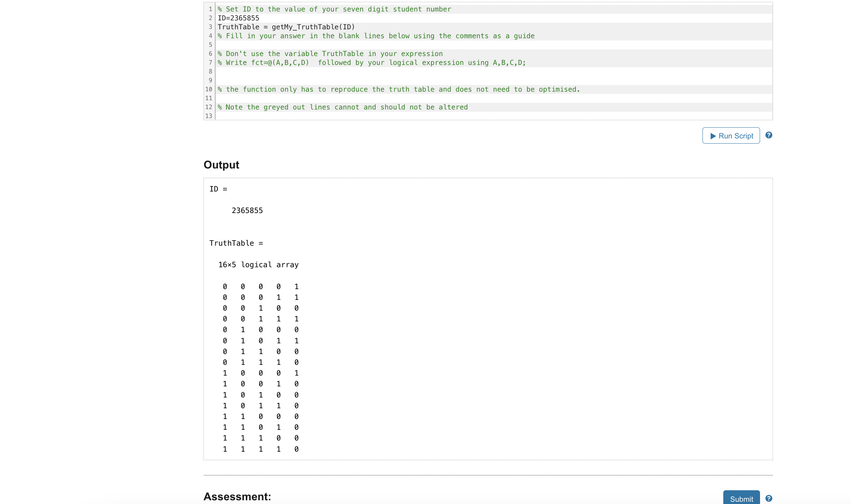Click the 2365855 value in output

click(x=247, y=210)
